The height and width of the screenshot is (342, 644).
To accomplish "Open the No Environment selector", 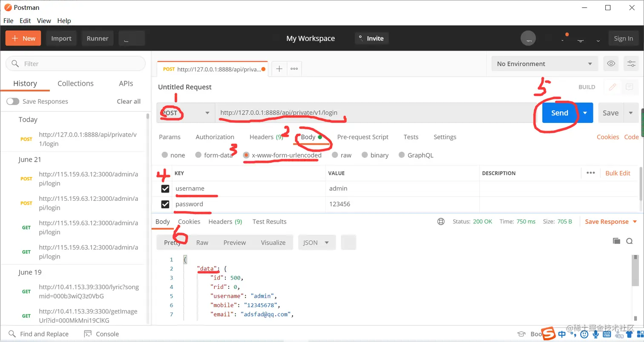I will tap(544, 64).
